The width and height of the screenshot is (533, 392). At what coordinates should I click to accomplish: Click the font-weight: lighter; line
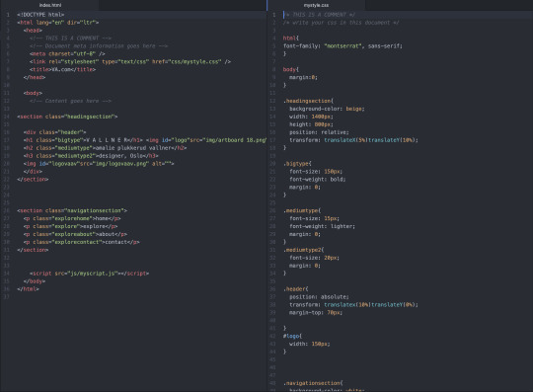tap(322, 226)
